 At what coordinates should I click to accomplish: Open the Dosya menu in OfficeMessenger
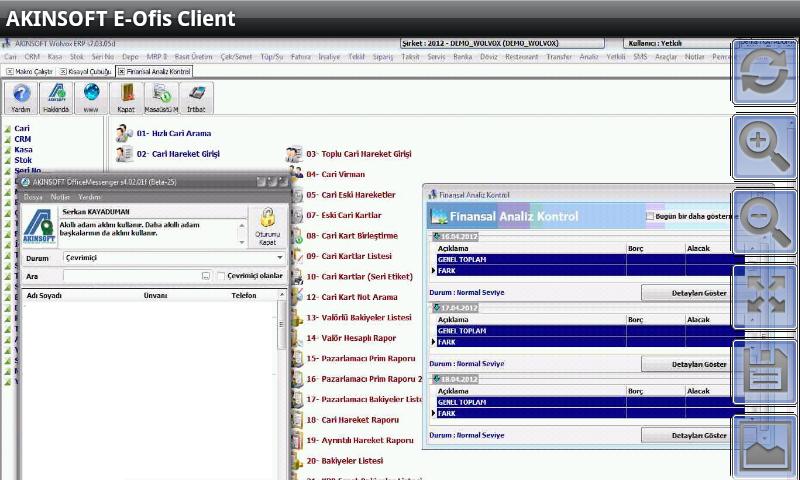[x=33, y=197]
